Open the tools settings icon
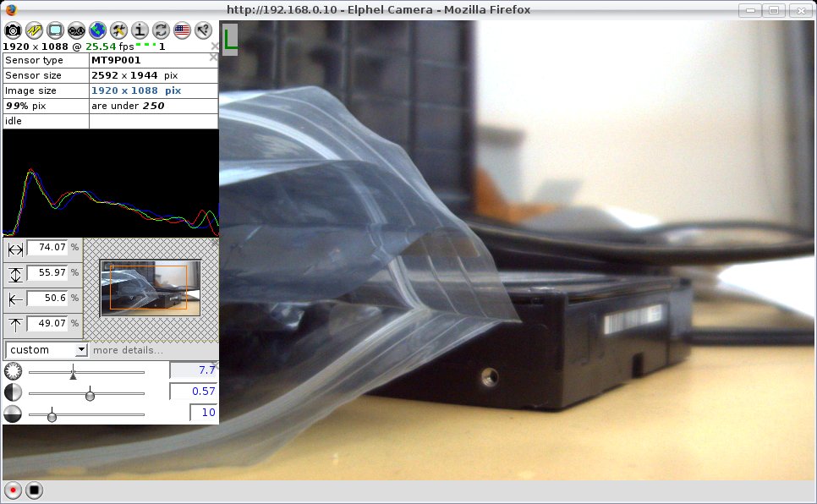 tap(118, 30)
